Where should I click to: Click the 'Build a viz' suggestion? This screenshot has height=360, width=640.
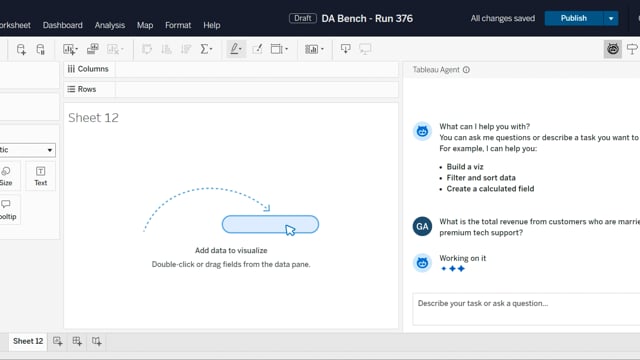tap(465, 167)
